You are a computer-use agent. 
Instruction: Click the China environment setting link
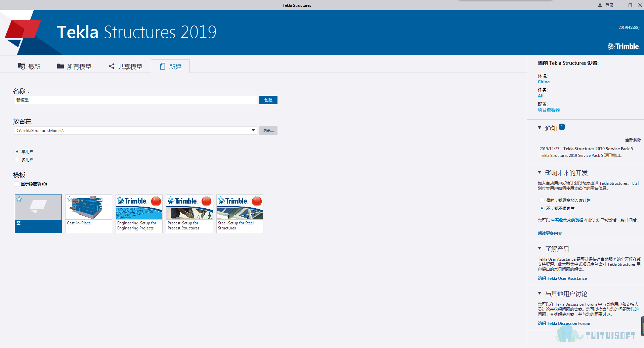point(544,82)
